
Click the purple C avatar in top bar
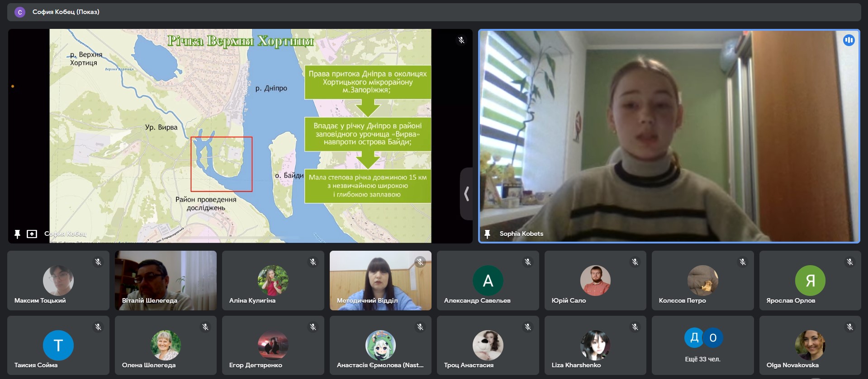(20, 12)
